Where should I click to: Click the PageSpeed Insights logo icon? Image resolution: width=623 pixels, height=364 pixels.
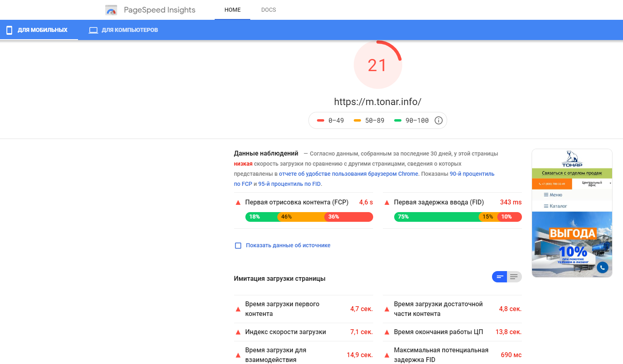pyautogui.click(x=111, y=10)
